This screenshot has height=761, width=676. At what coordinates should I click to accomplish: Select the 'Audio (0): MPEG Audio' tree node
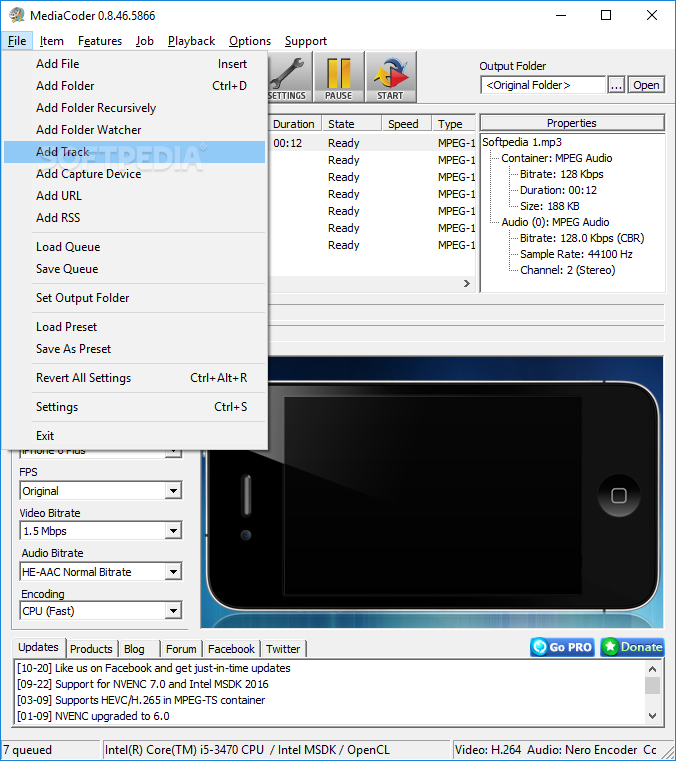pyautogui.click(x=555, y=222)
